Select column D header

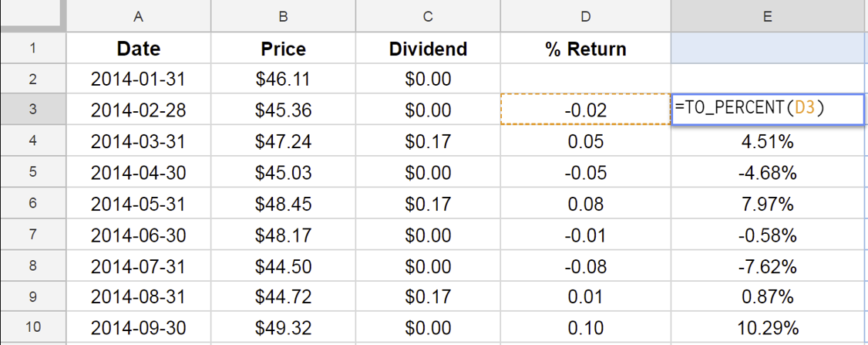pos(586,17)
